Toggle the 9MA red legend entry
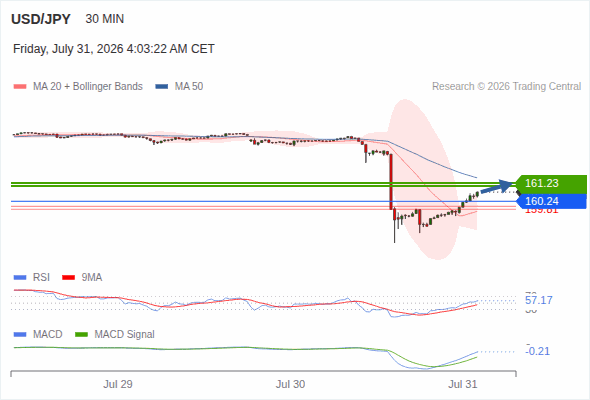Viewport: 590px width, 400px height. point(82,278)
